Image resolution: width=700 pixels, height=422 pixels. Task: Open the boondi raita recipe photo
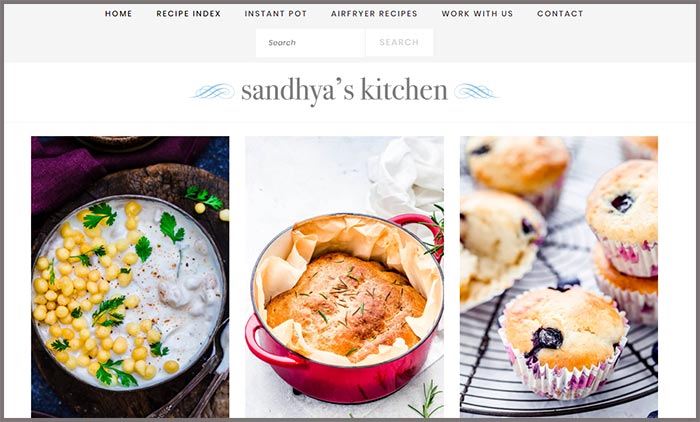pyautogui.click(x=130, y=277)
